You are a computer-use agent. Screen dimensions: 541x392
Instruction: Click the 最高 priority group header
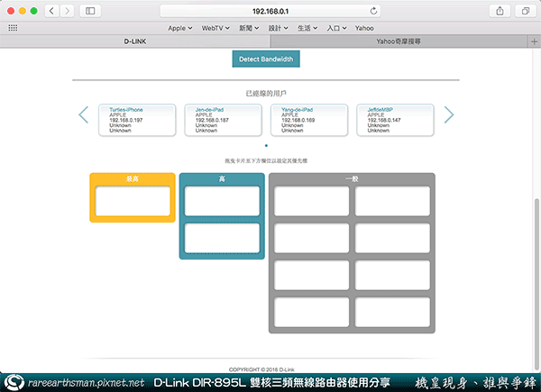[x=133, y=178]
